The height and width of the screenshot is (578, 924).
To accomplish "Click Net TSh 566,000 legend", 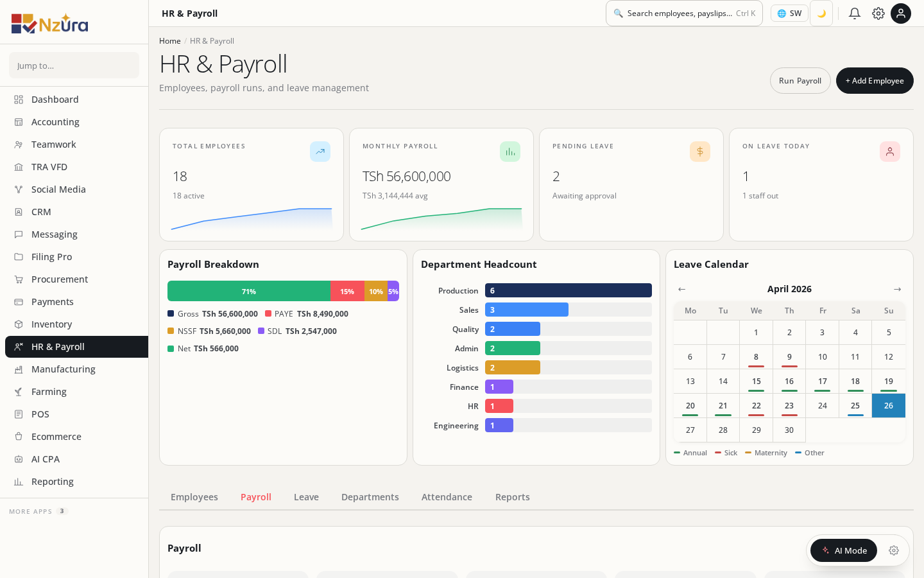I will coord(203,349).
